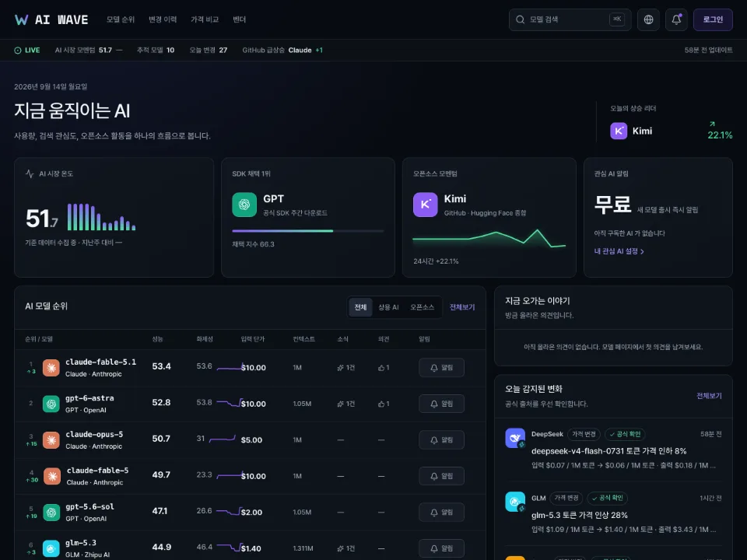The image size is (747, 560).
Task: Click the 가격 변경 tag on DeepSeek
Action: point(584,434)
